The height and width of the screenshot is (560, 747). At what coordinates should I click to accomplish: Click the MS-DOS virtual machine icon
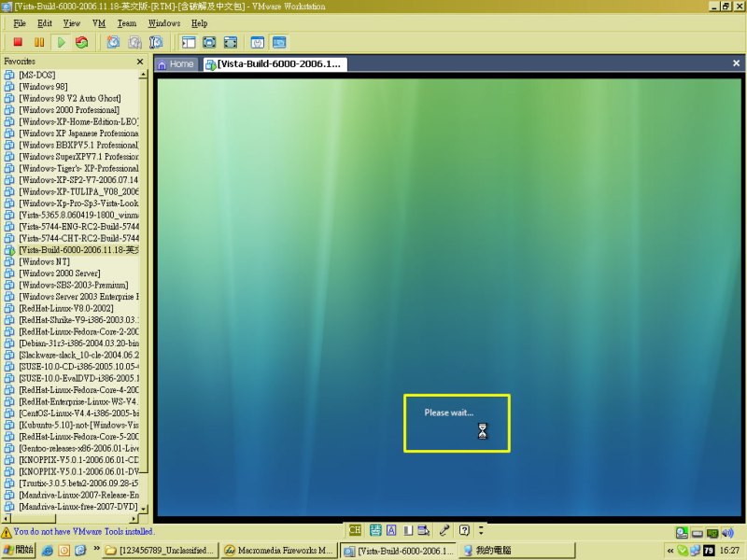click(x=9, y=75)
